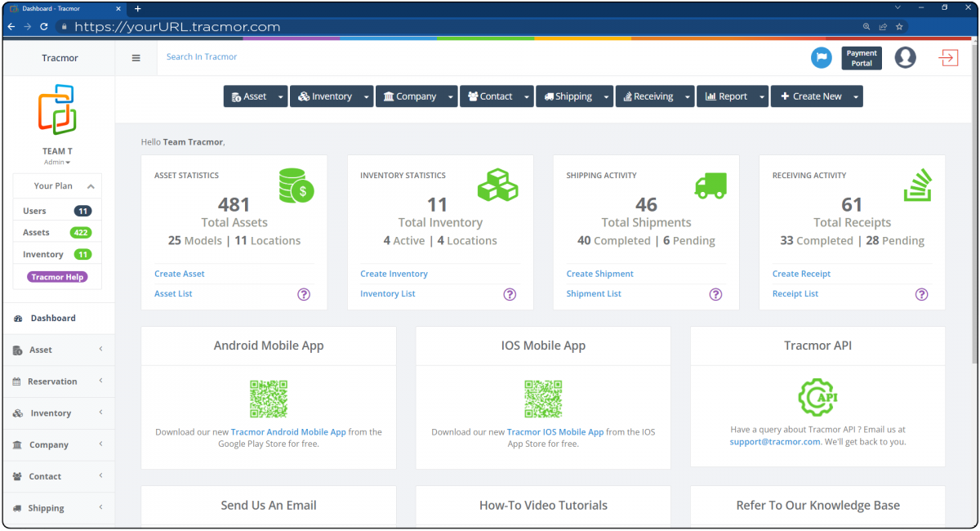Click the logout icon in the top-right corner
980x531 pixels.
click(x=947, y=57)
